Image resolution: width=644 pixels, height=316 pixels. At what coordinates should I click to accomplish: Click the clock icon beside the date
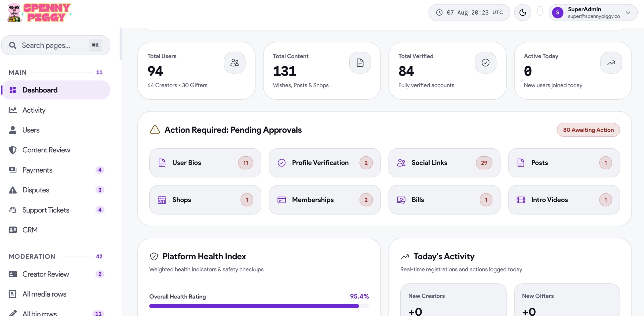[439, 12]
